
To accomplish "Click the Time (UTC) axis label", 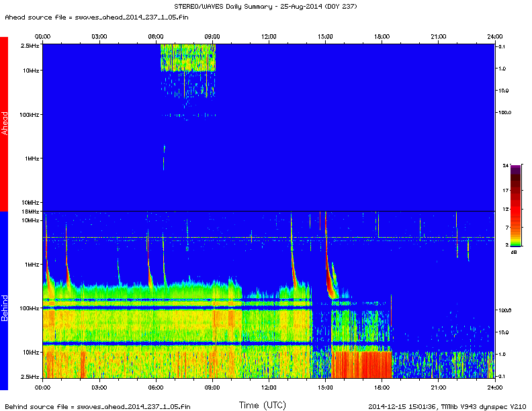I will click(263, 405).
